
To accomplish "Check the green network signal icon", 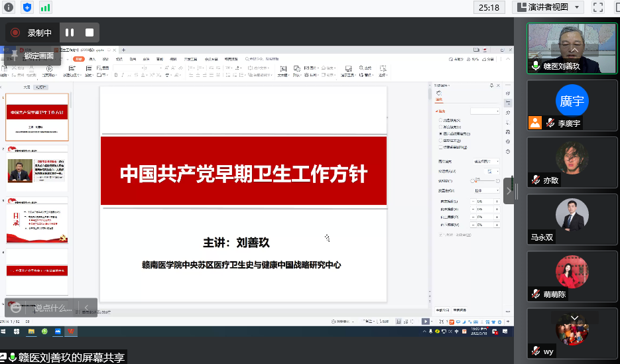I will pyautogui.click(x=45, y=7).
